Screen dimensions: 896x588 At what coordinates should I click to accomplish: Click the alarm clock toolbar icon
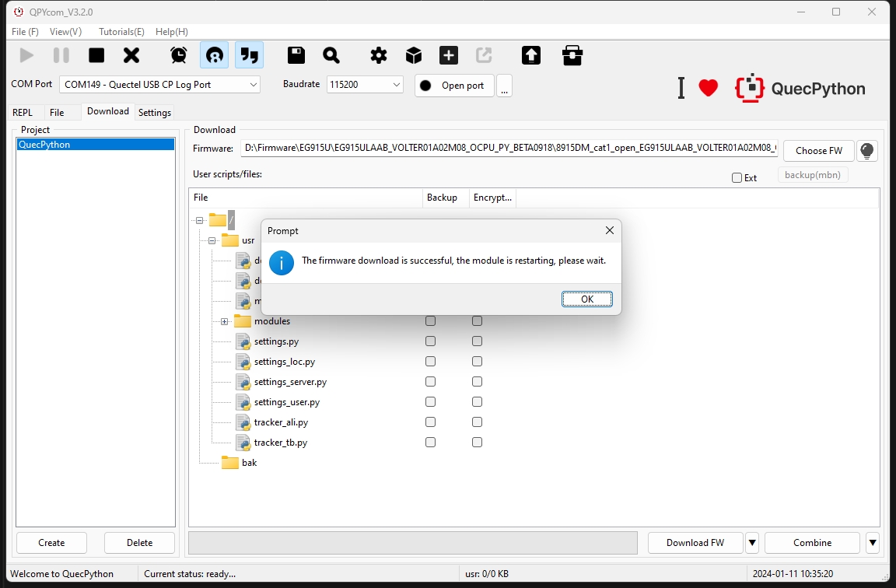[179, 55]
